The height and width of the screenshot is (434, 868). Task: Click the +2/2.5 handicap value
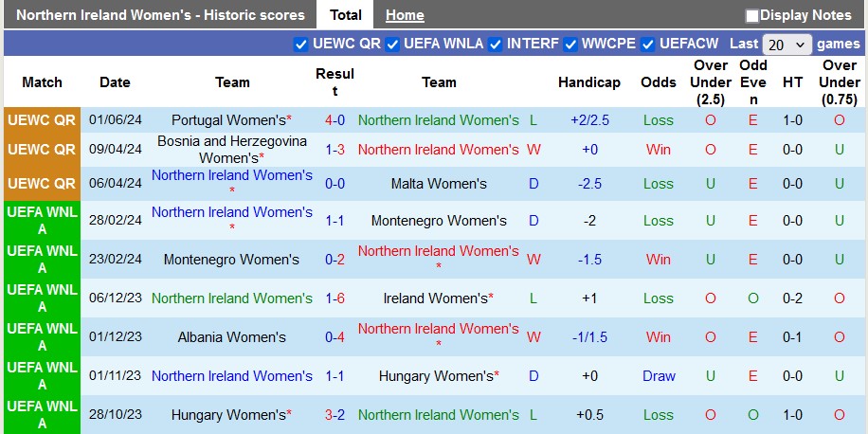[589, 120]
